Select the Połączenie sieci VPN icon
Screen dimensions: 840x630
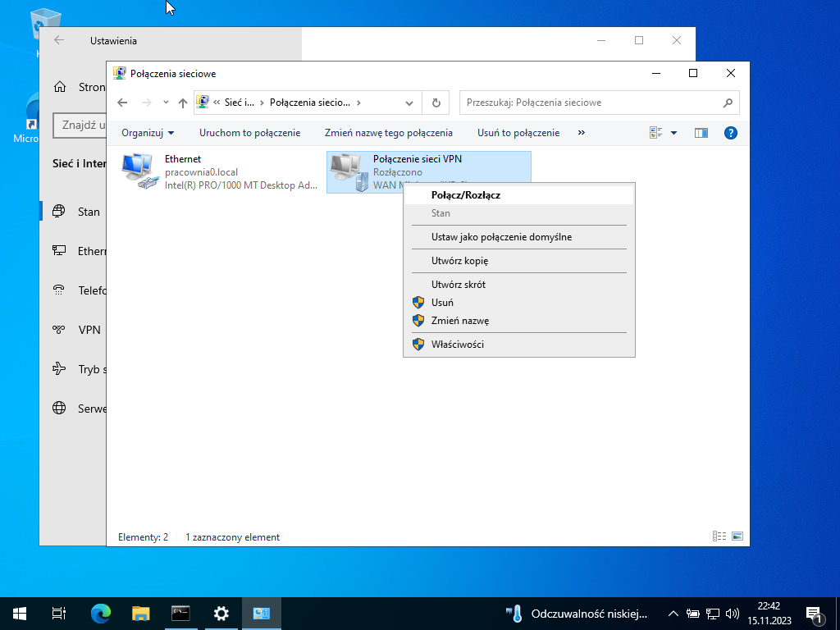click(349, 171)
